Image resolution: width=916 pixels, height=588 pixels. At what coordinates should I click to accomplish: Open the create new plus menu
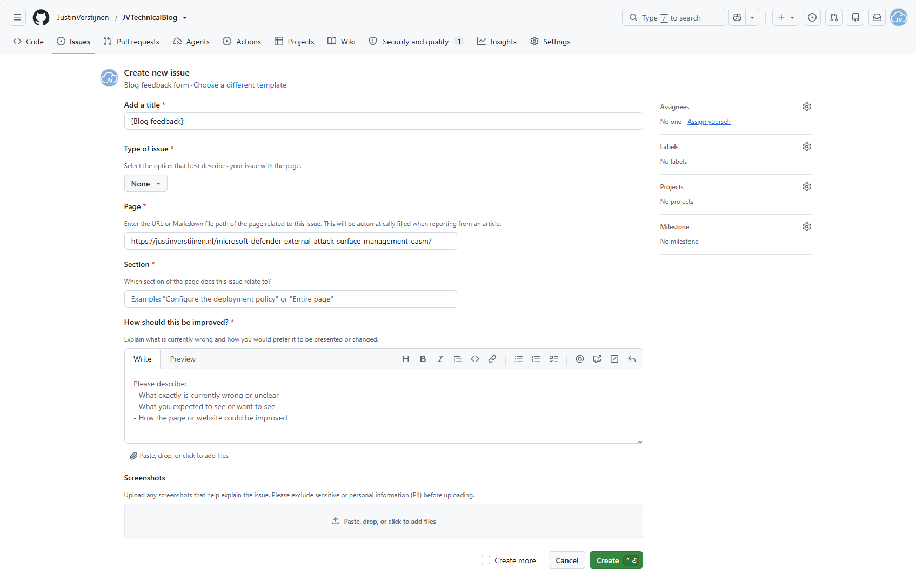[786, 17]
